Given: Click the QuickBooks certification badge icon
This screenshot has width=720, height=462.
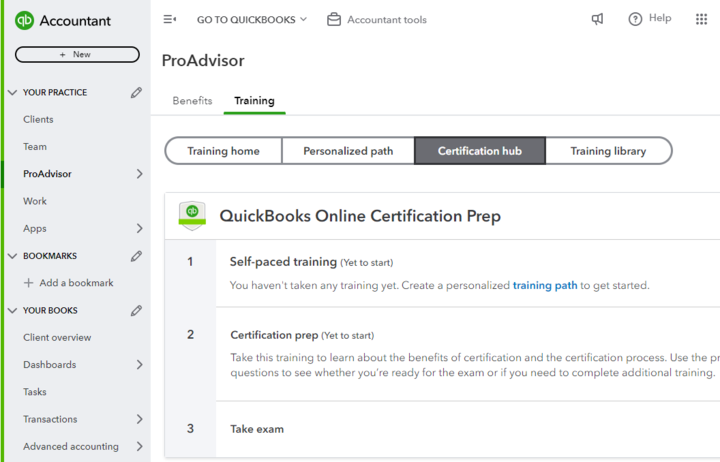Looking at the screenshot, I should pos(192,215).
